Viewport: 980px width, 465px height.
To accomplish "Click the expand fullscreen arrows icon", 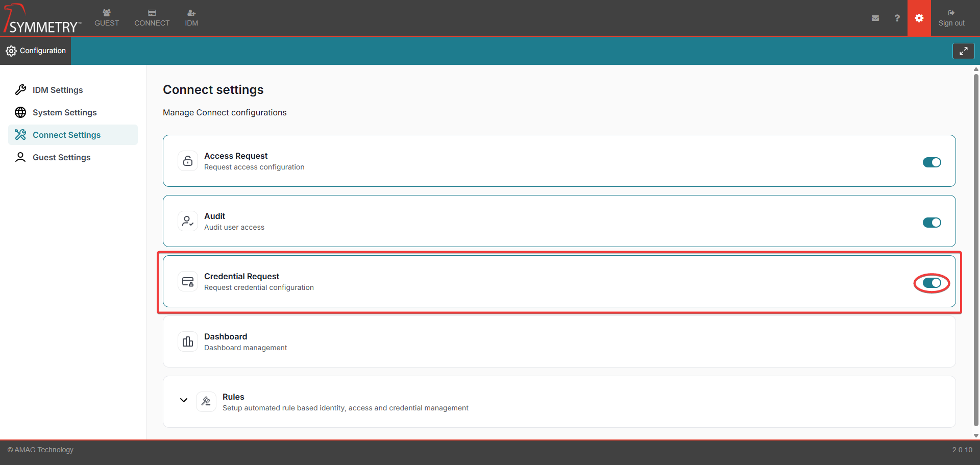I will (x=963, y=51).
